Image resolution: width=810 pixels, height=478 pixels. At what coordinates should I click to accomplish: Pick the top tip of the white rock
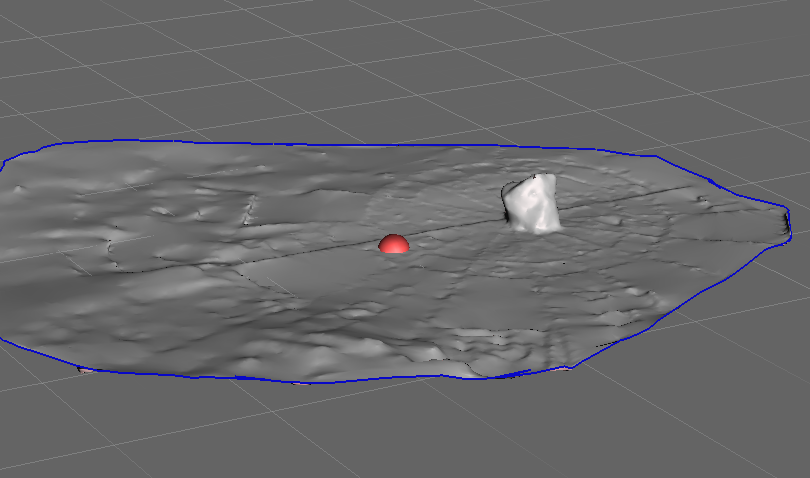point(543,177)
